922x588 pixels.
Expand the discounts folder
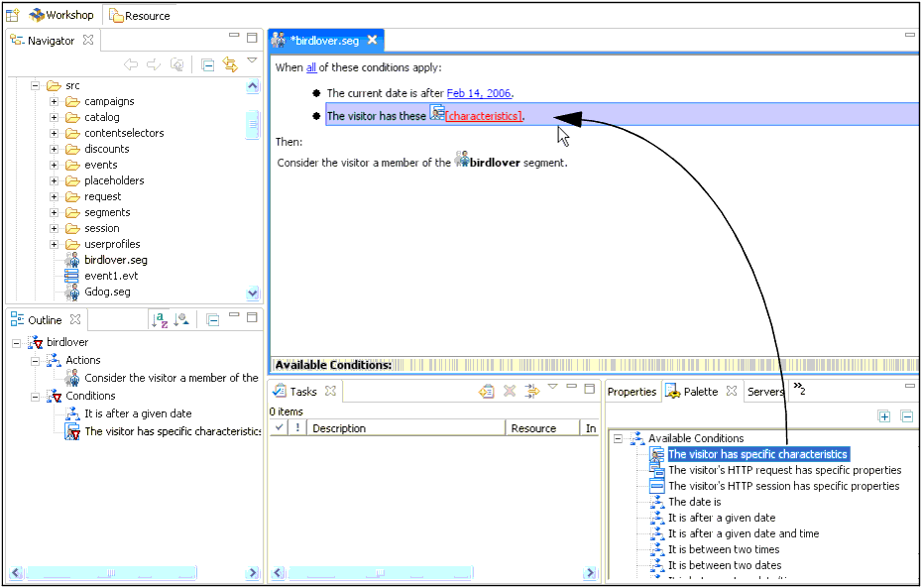pyautogui.click(x=55, y=150)
